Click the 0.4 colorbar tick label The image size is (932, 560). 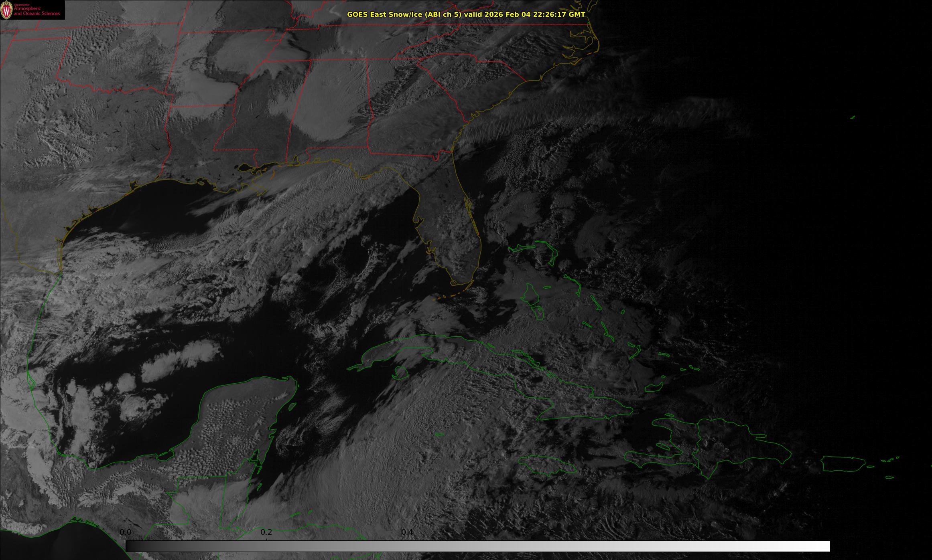click(x=407, y=532)
